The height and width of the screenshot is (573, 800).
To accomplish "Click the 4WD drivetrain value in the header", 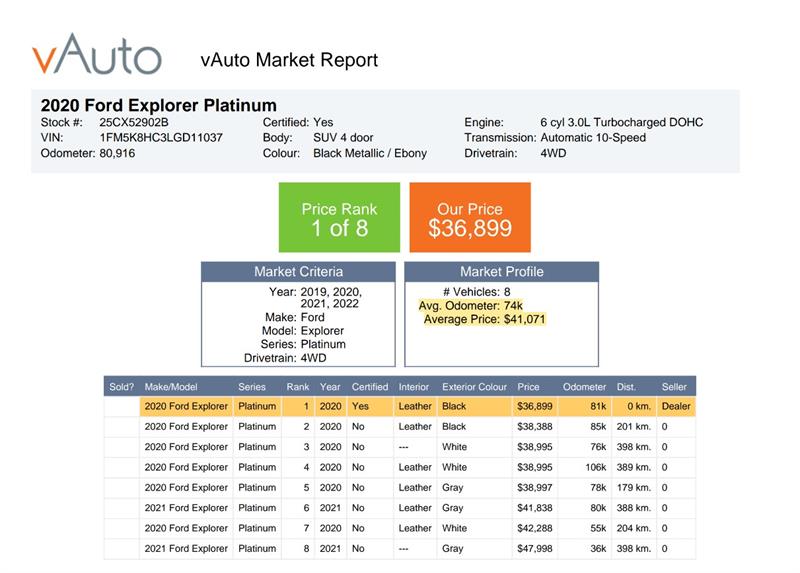I will tap(553, 153).
